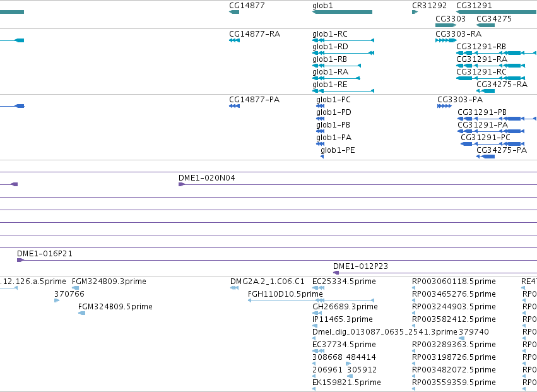Select the glob1-RE transcript label
Screen dimensions: 537x392
(329, 85)
